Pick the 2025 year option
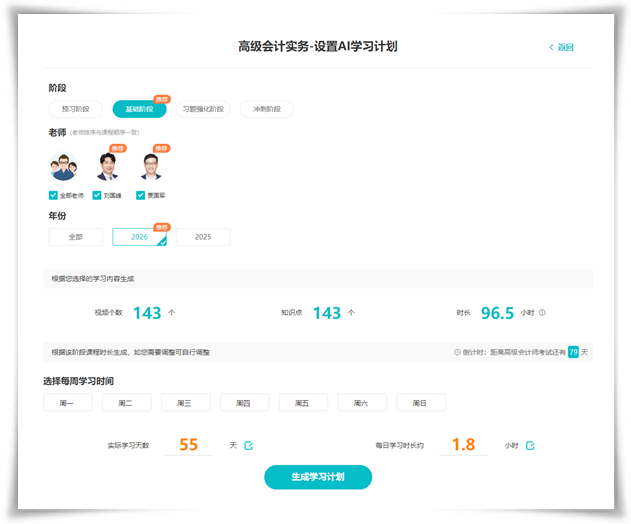This screenshot has width=631, height=524. (203, 237)
